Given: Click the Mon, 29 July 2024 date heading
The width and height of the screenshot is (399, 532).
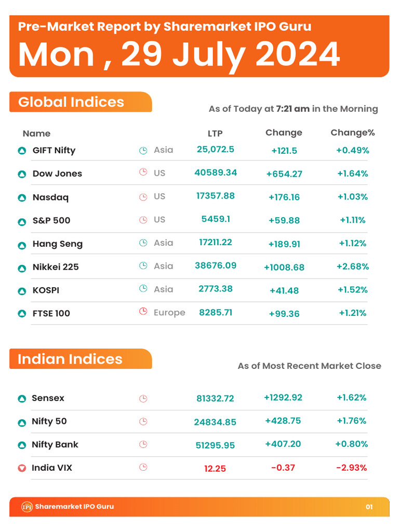Looking at the screenshot, I should click(179, 54).
